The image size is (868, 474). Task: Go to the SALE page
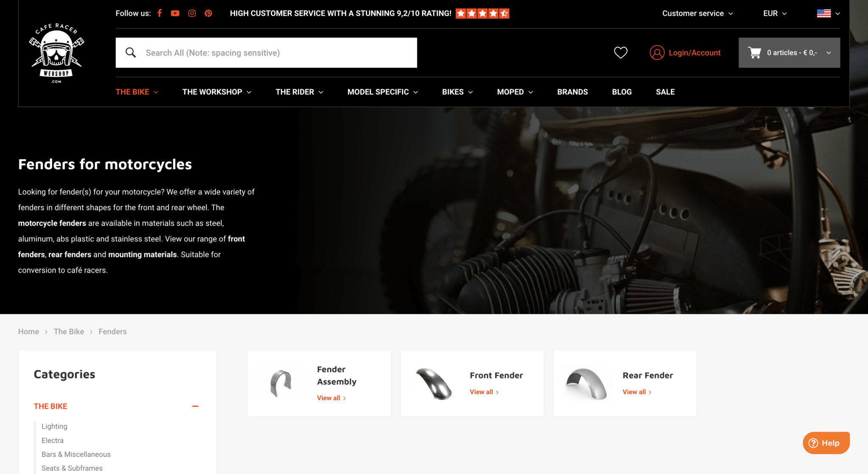point(665,92)
